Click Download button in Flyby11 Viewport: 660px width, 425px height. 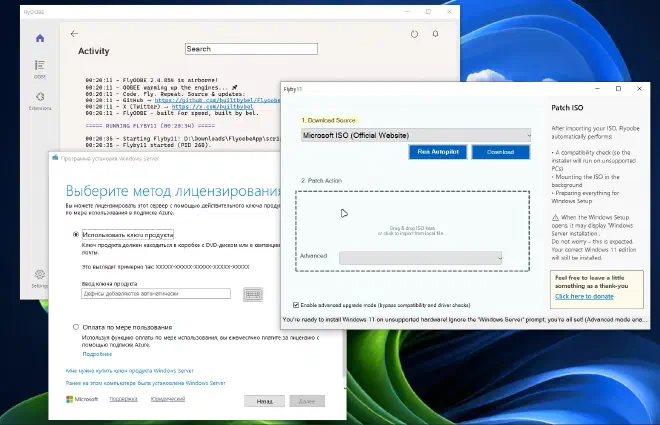[500, 152]
